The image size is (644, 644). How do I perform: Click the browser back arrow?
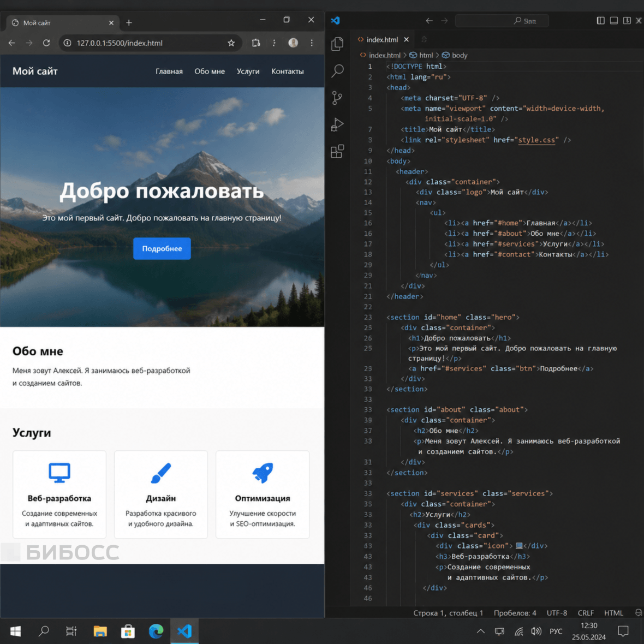click(x=11, y=43)
